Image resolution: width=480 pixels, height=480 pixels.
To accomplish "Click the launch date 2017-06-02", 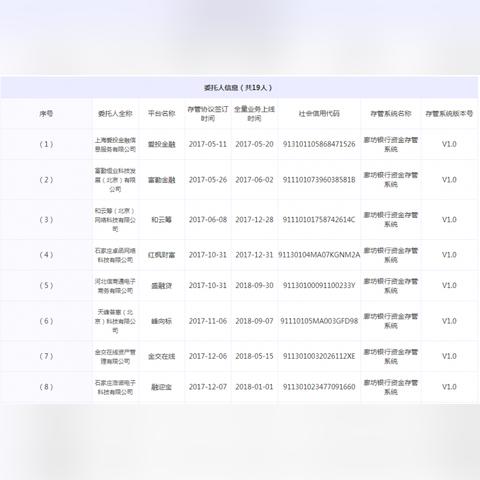I will pos(254,180).
